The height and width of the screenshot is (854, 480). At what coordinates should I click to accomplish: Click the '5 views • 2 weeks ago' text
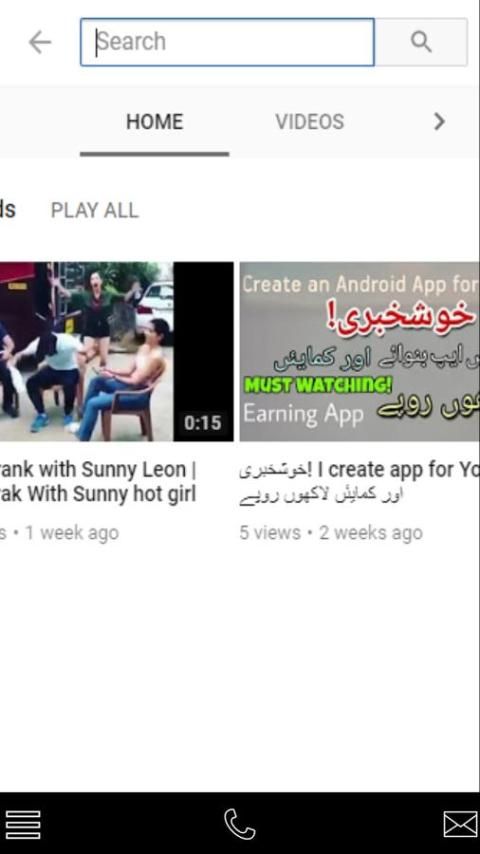pos(331,533)
